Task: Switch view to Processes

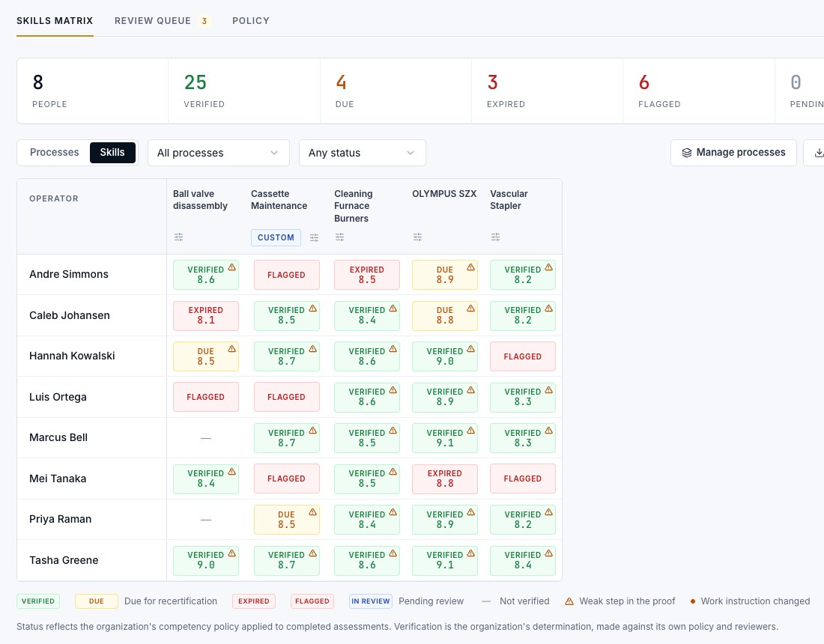Action: tap(54, 152)
